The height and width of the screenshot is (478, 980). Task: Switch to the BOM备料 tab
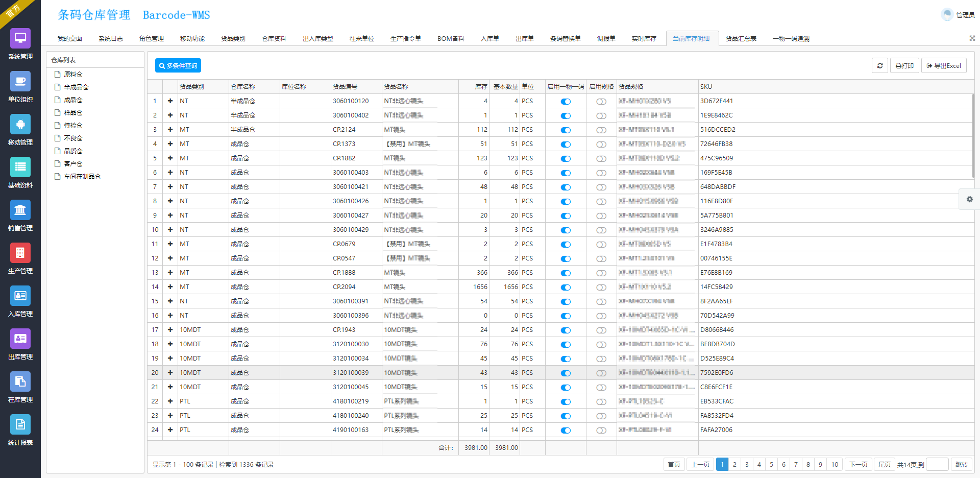coord(451,39)
